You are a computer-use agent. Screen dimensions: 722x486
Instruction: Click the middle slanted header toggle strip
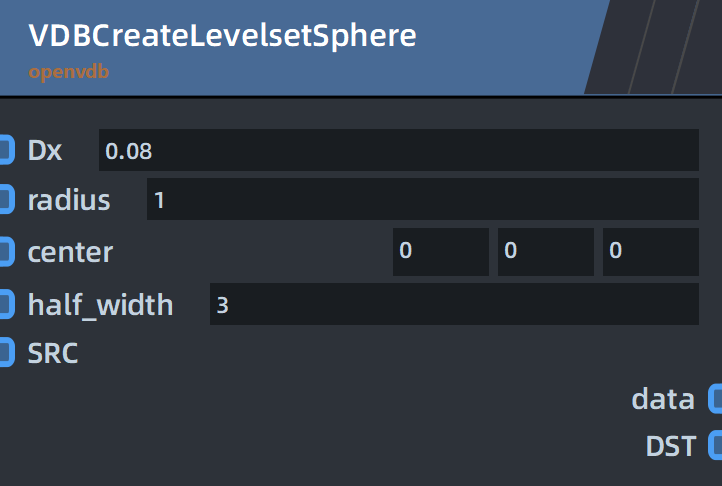663,47
